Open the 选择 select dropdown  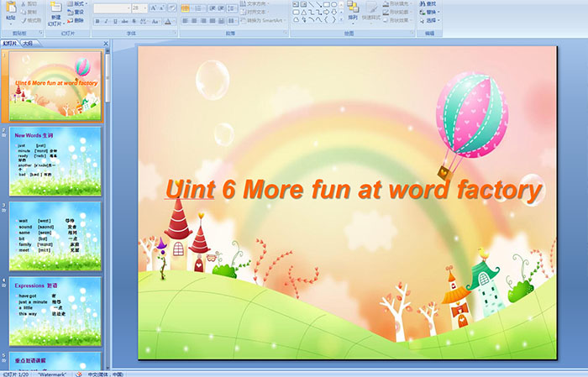point(430,20)
